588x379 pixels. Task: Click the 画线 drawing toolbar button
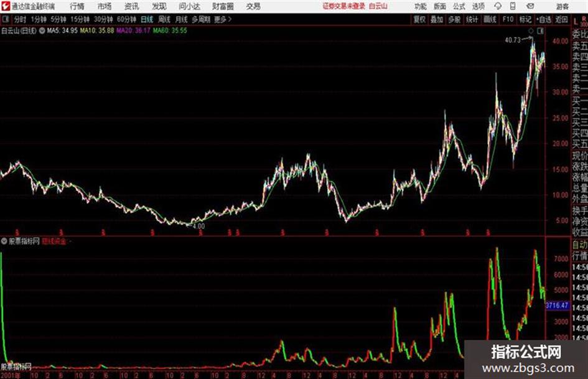490,19
